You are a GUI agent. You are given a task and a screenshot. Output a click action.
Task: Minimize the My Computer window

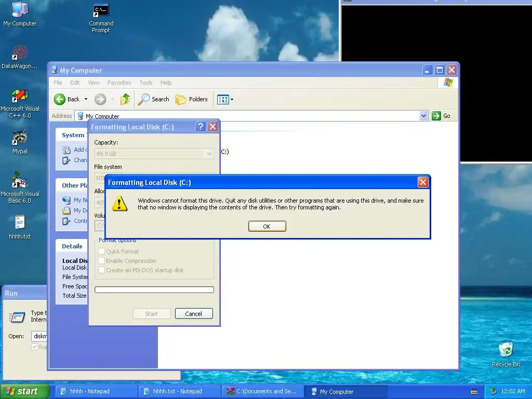point(427,70)
